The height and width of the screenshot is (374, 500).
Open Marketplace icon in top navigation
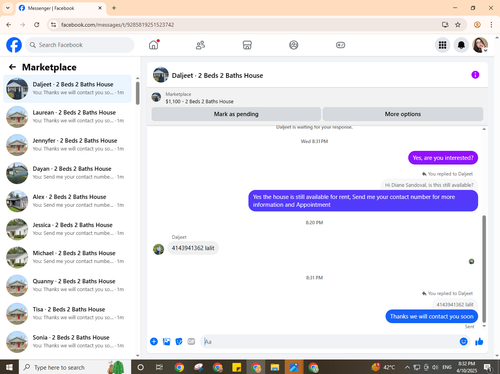(247, 45)
